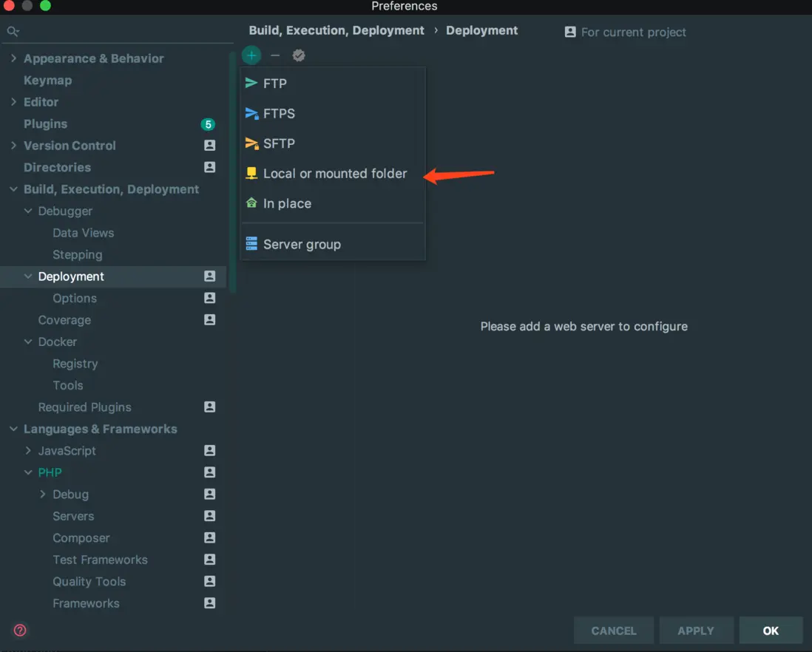The height and width of the screenshot is (652, 812).
Task: Choose Local or mounted folder option
Action: click(335, 174)
